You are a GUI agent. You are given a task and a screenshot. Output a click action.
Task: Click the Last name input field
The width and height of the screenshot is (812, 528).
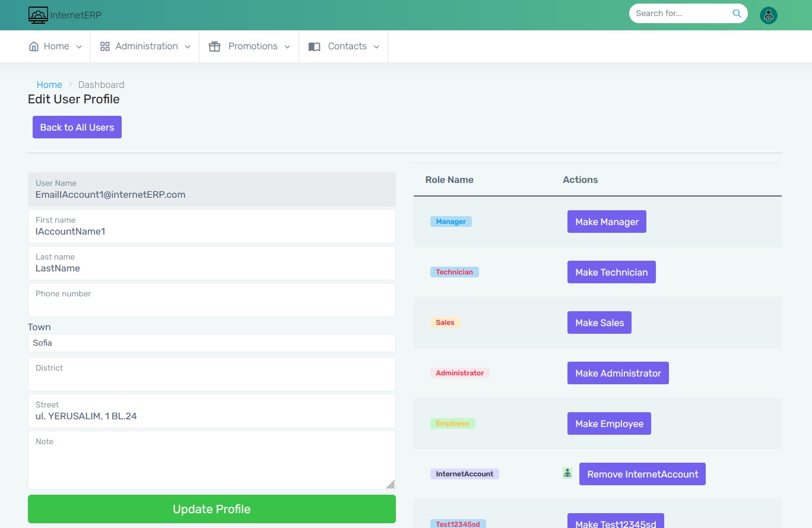point(212,263)
